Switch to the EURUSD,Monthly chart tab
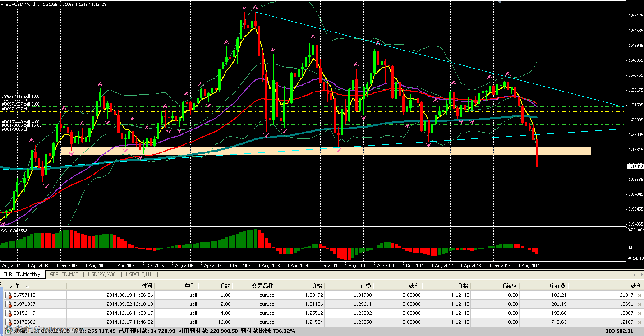This screenshot has width=644, height=336. tap(22, 274)
